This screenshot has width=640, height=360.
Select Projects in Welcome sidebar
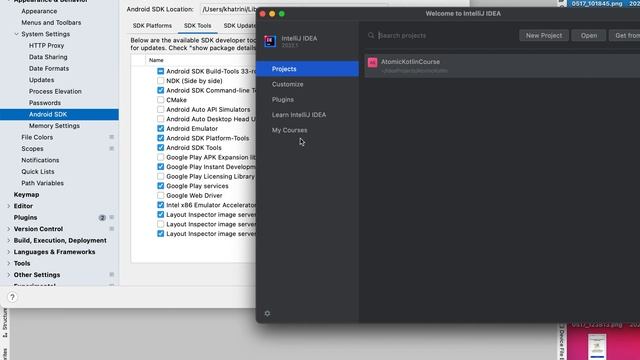307,69
